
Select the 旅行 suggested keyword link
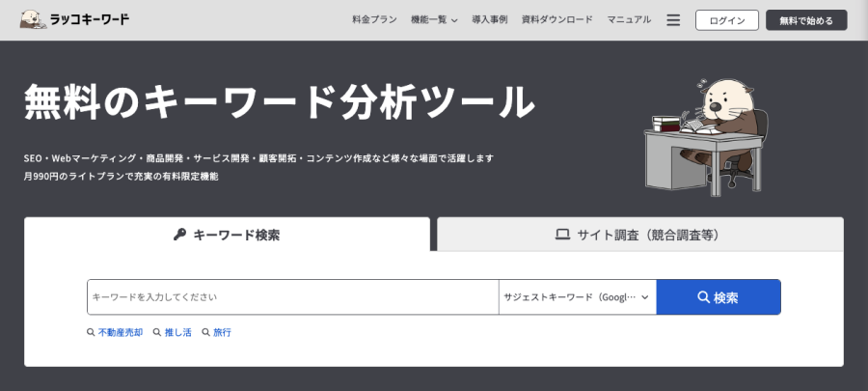point(222,333)
